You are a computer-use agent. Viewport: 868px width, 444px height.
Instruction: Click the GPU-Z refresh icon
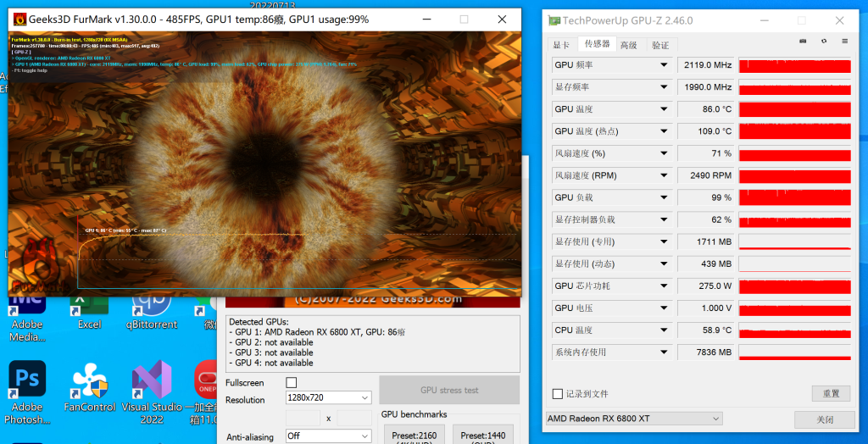click(x=823, y=41)
